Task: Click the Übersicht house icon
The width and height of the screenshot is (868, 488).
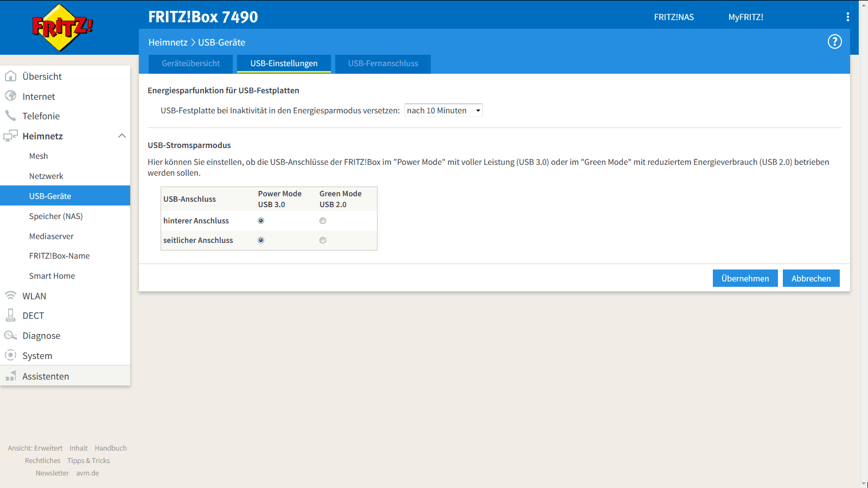Action: tap(10, 76)
